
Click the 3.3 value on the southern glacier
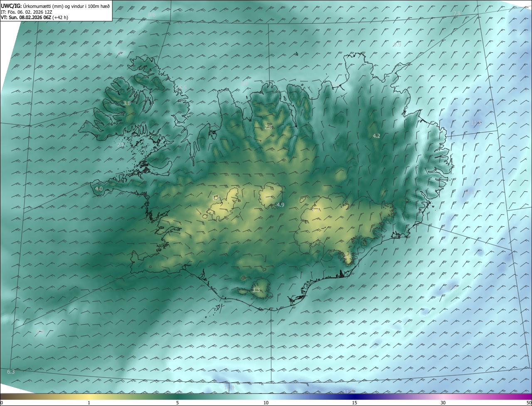click(256, 290)
